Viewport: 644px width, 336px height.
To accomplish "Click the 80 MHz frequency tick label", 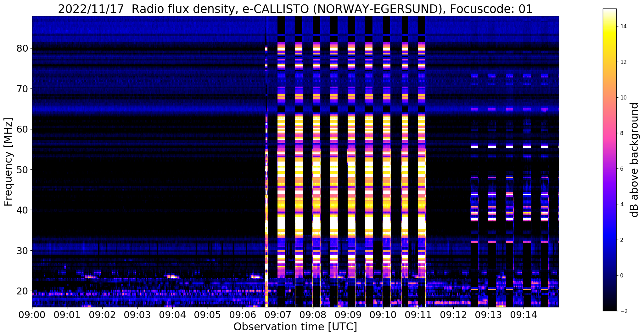I will (22, 48).
